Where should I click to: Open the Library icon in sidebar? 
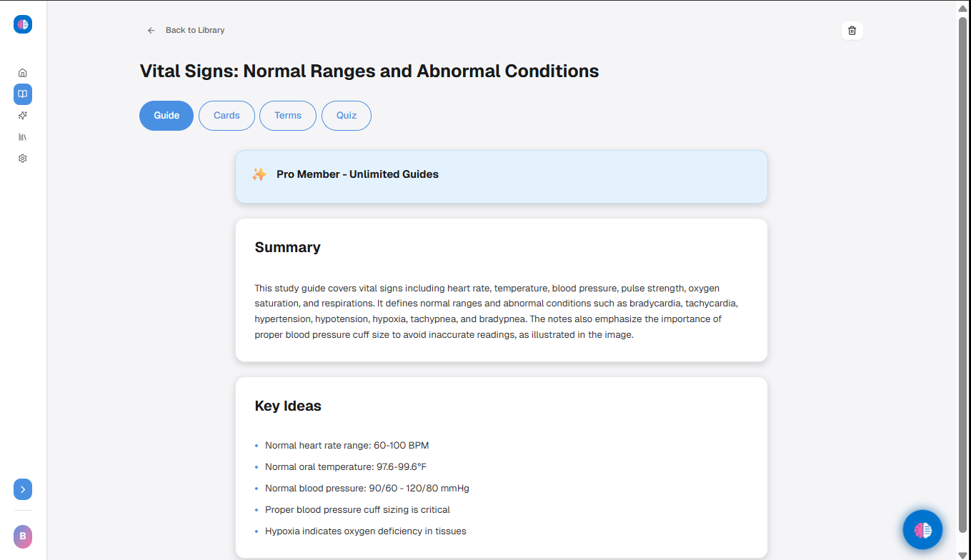(x=22, y=136)
